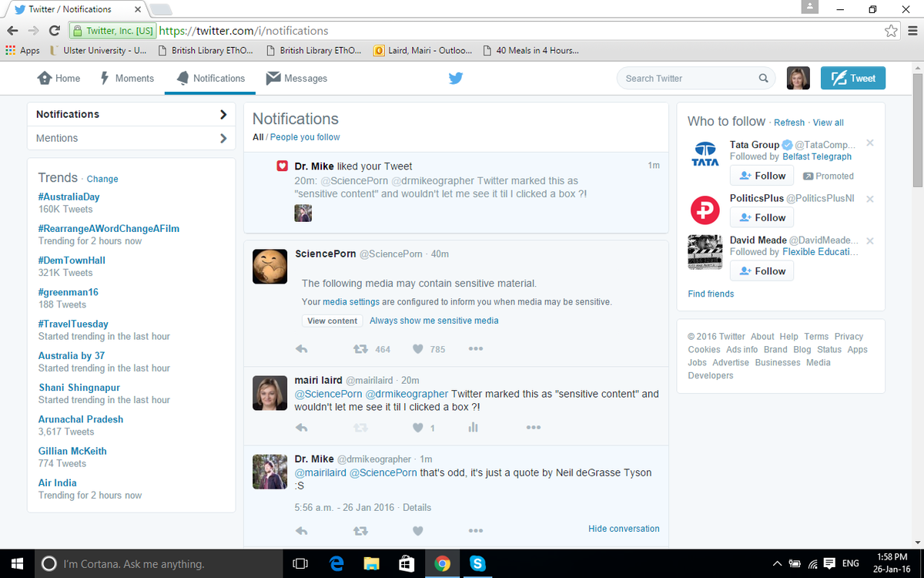Reload the page in Chrome
This screenshot has height=578, width=924.
pyautogui.click(x=55, y=31)
